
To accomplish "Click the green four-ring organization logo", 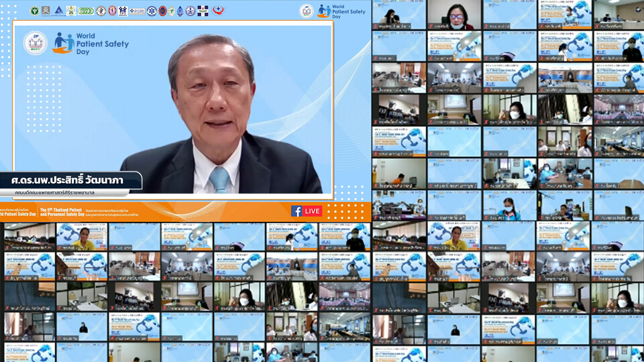I will (x=86, y=11).
